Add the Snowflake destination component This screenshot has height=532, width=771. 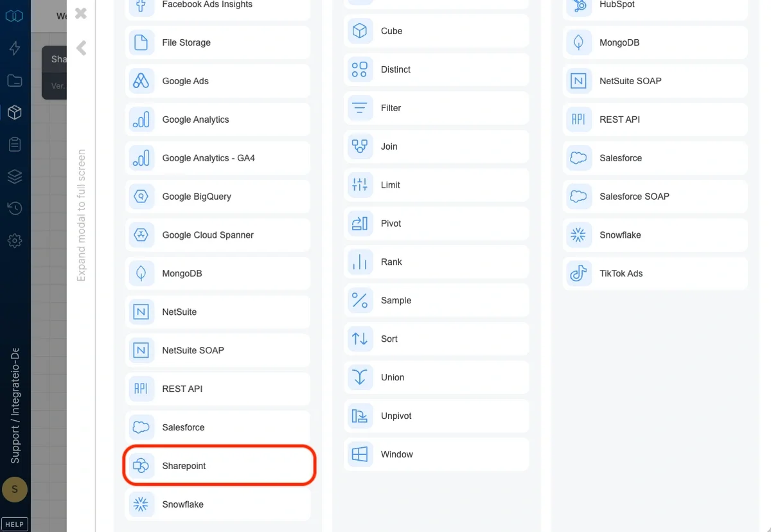655,235
